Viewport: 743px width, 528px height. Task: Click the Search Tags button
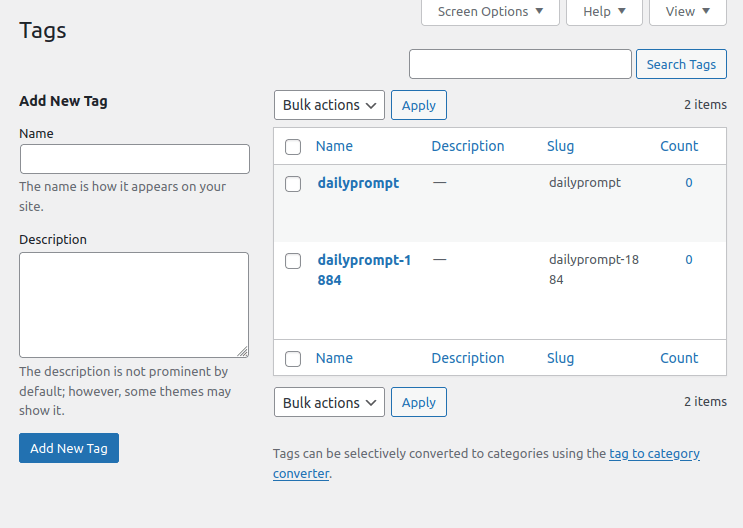pos(681,65)
